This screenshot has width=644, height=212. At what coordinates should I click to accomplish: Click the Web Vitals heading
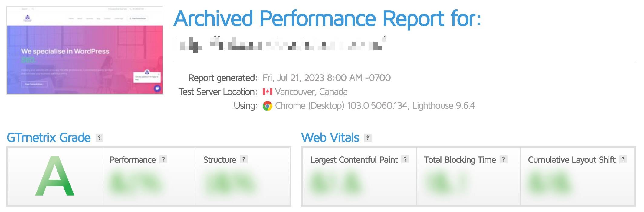click(x=330, y=138)
